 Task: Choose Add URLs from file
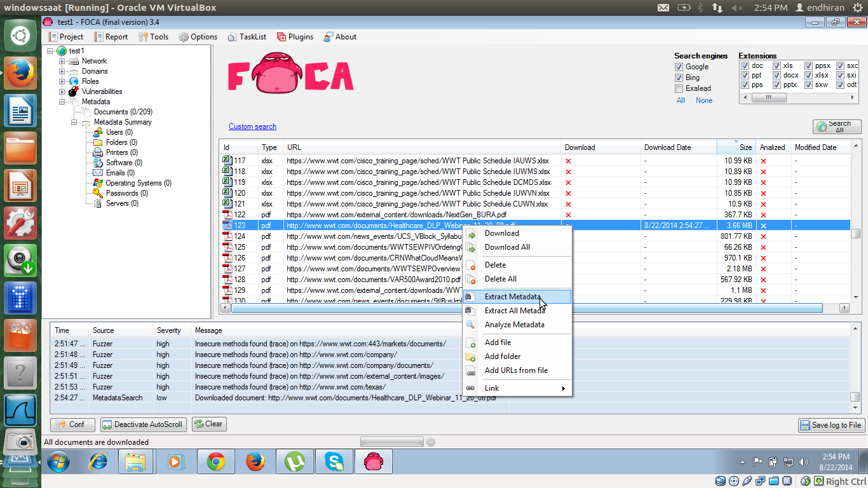516,370
